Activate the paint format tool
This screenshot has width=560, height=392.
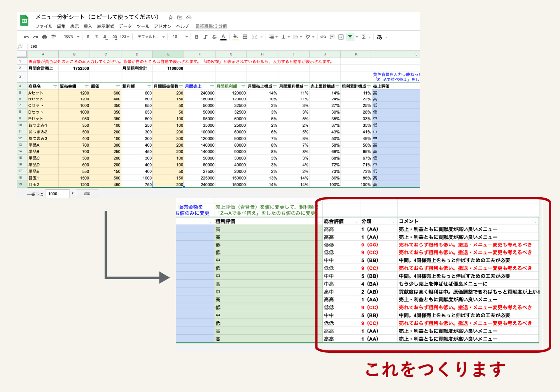coord(53,37)
